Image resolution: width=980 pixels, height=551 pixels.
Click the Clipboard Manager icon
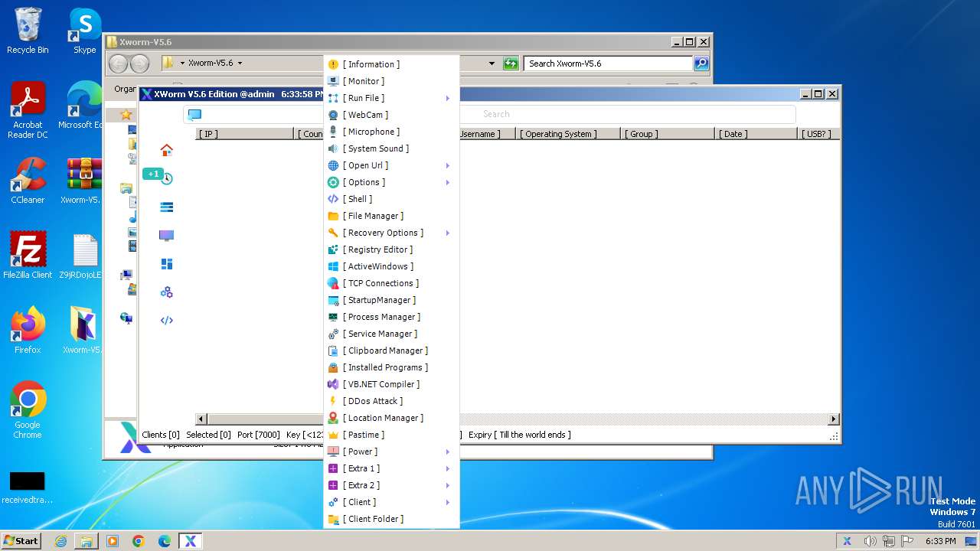[333, 350]
